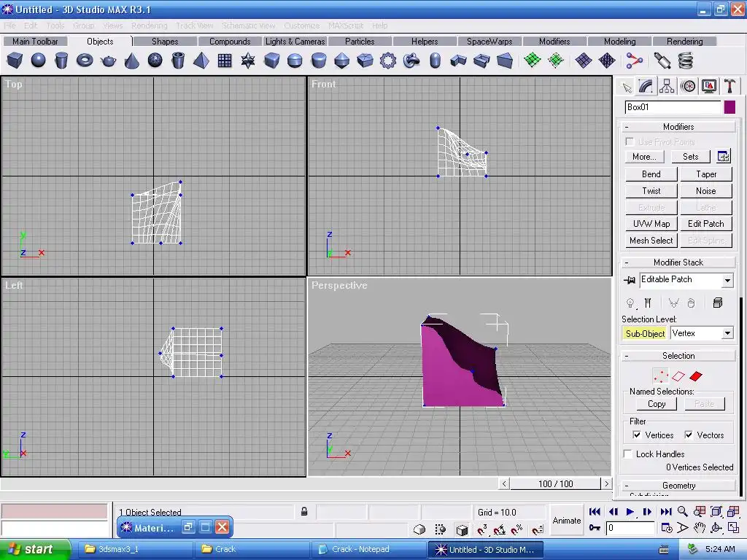Open the Display command panel
Screen dimensions: 747x560
pos(709,86)
